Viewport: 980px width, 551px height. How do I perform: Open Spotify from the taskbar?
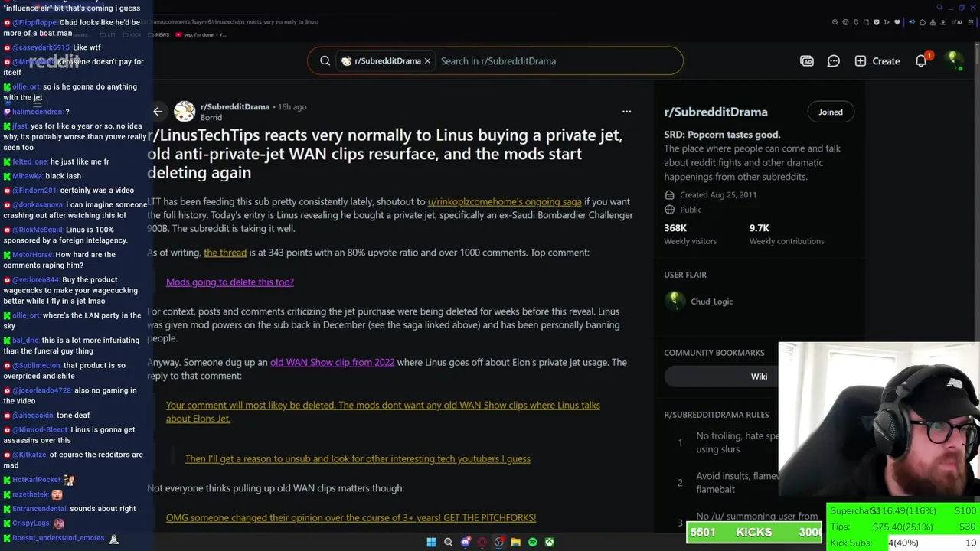click(x=532, y=543)
